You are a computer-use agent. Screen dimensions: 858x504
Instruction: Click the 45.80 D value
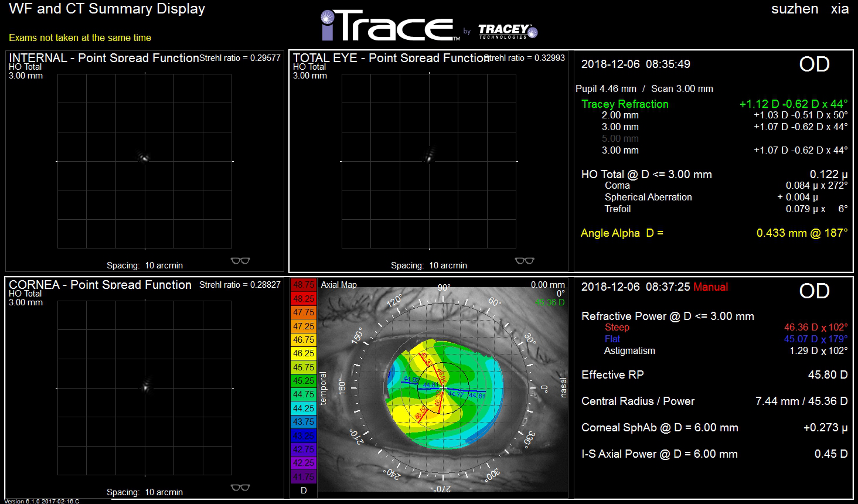point(828,374)
